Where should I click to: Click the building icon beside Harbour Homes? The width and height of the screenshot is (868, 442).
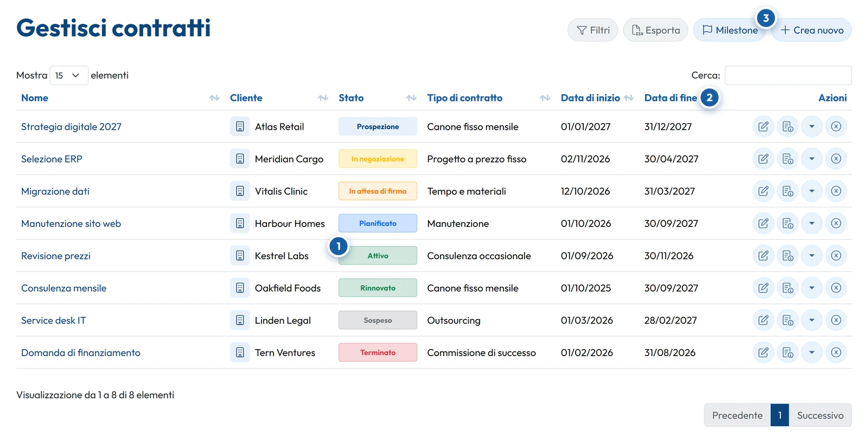pos(240,223)
